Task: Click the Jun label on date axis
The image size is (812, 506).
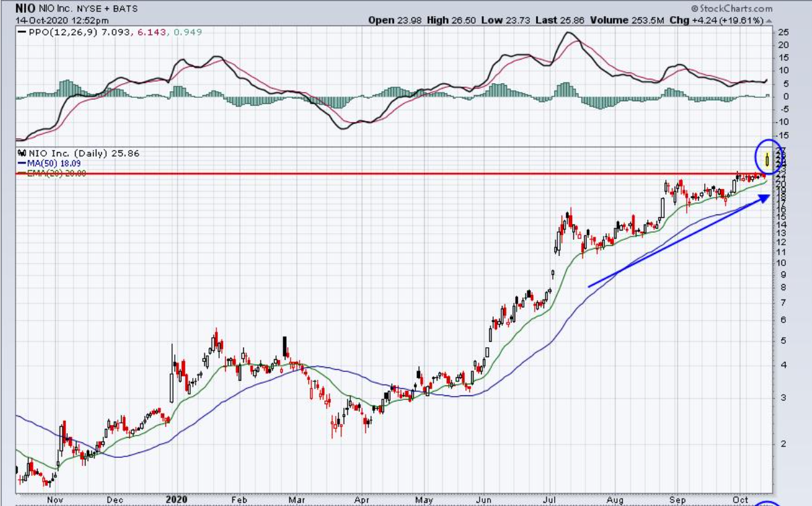Action: tap(483, 500)
